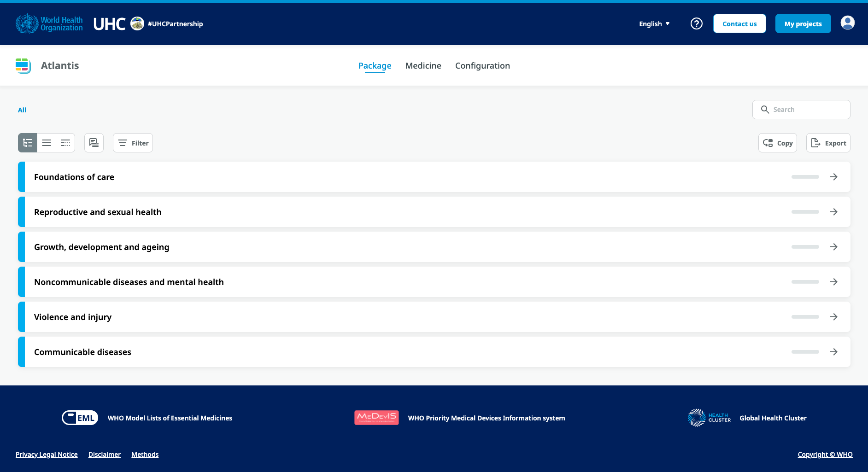Viewport: 868px width, 472px height.
Task: Click the EML logo in footer
Action: pyautogui.click(x=80, y=418)
